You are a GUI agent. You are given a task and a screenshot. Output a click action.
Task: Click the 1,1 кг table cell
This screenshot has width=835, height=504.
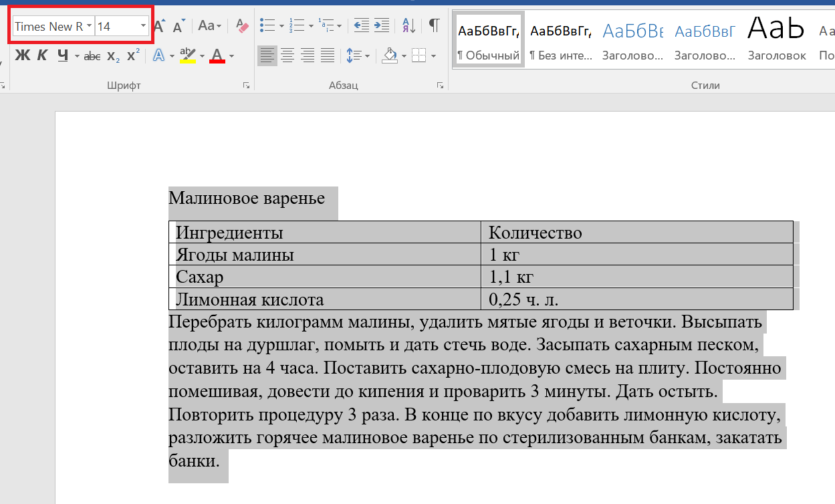[x=637, y=277]
